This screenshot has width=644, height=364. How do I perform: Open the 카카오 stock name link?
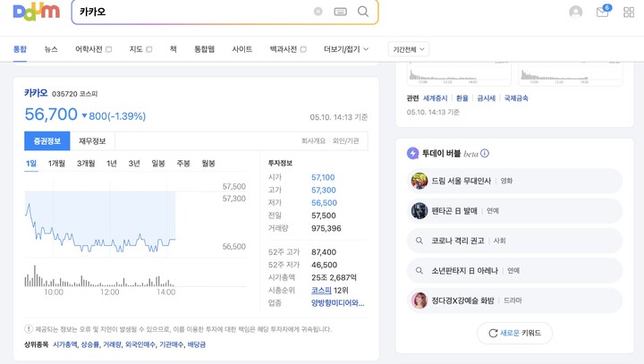tap(36, 93)
